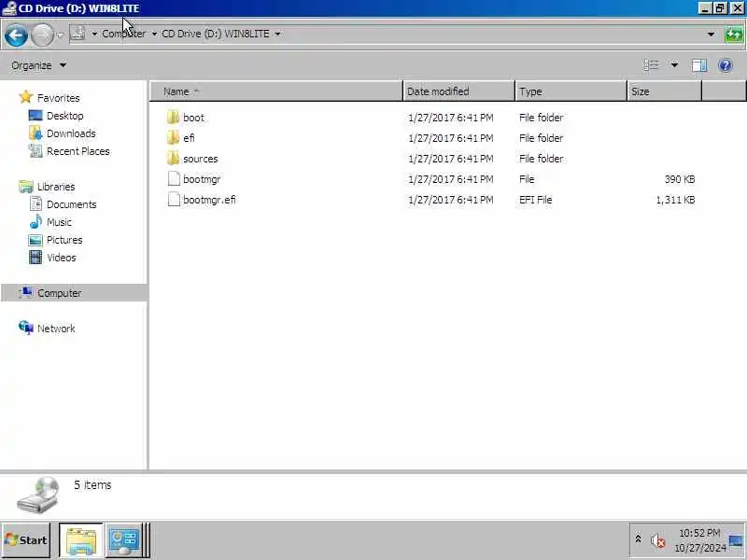Open the Videos library
Screen dimensions: 747x560
pyautogui.click(x=62, y=258)
